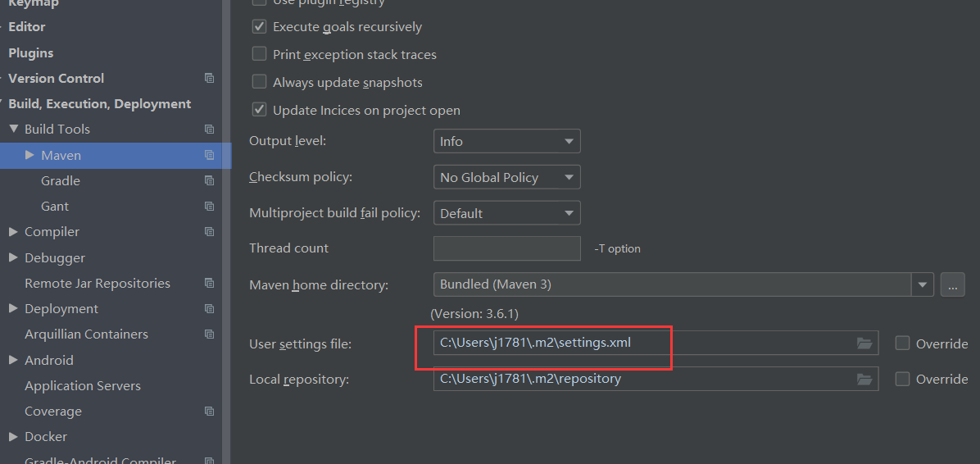The width and height of the screenshot is (980, 464).
Task: Click the Thread count input field
Action: click(x=507, y=248)
